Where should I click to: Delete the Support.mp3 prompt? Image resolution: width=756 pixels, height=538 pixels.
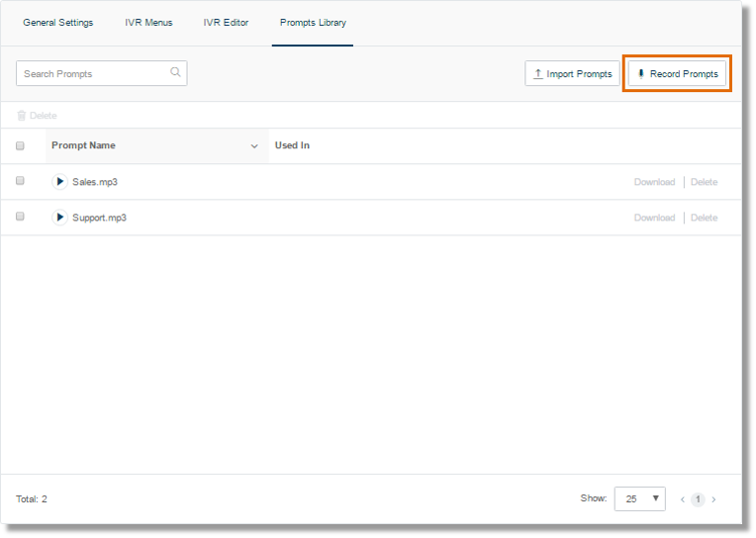point(704,218)
